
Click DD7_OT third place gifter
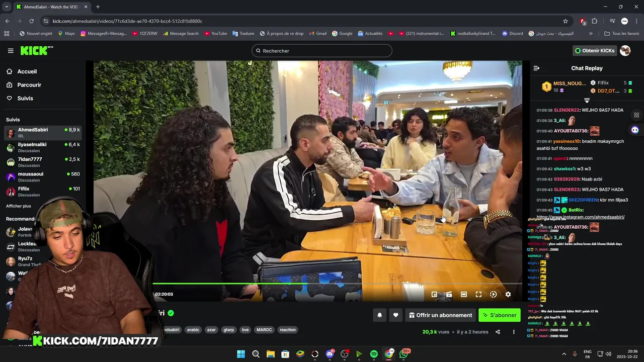(611, 91)
